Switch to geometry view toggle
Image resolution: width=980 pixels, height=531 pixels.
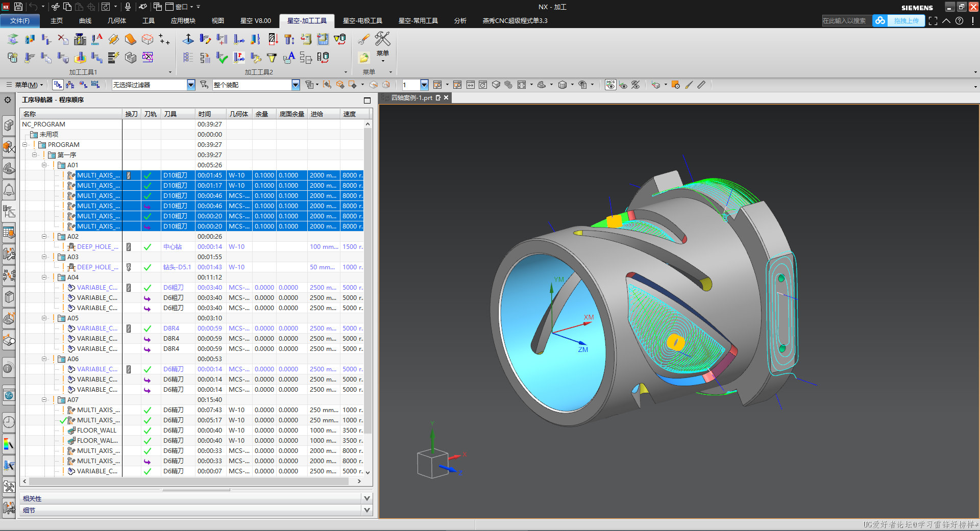point(83,85)
